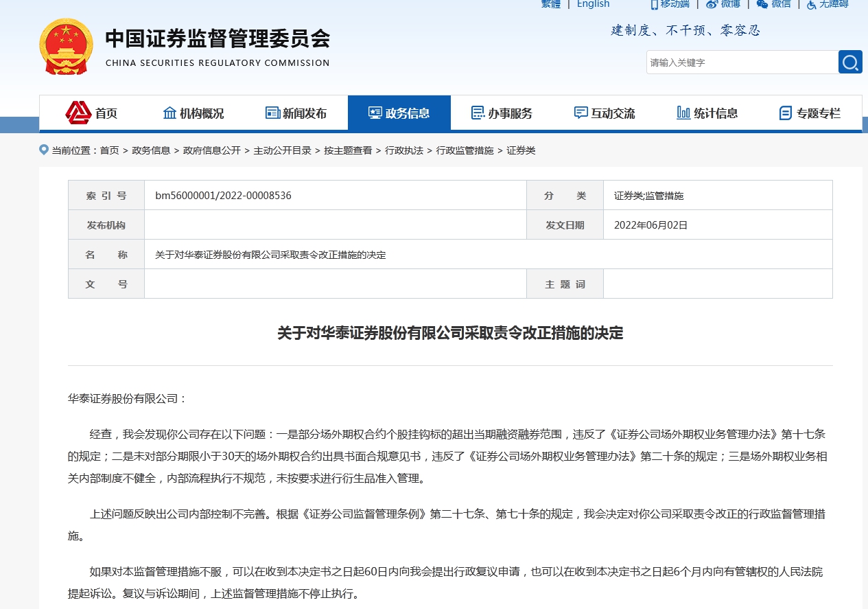The width and height of the screenshot is (868, 609).
Task: Click the 分类 table label
Action: click(x=565, y=196)
